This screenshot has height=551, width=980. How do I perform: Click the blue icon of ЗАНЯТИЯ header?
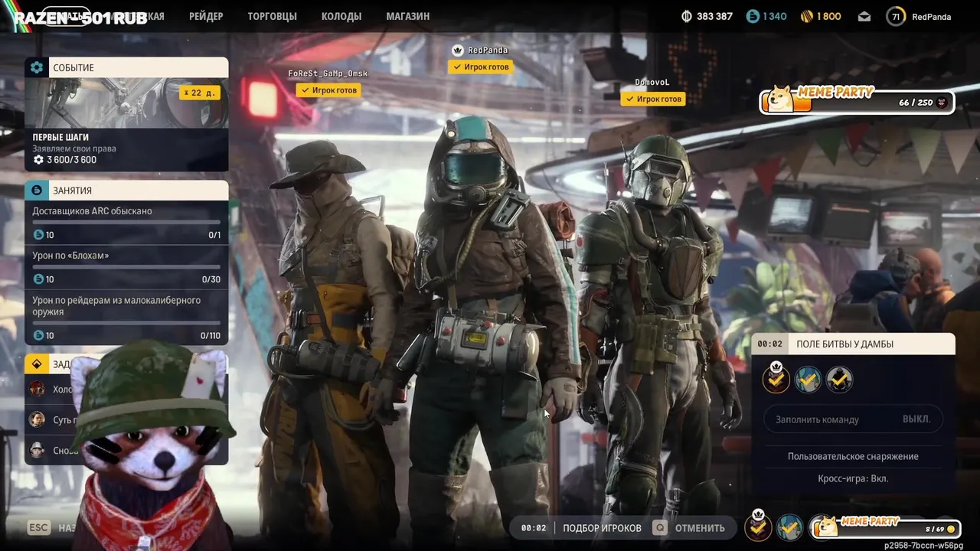37,191
